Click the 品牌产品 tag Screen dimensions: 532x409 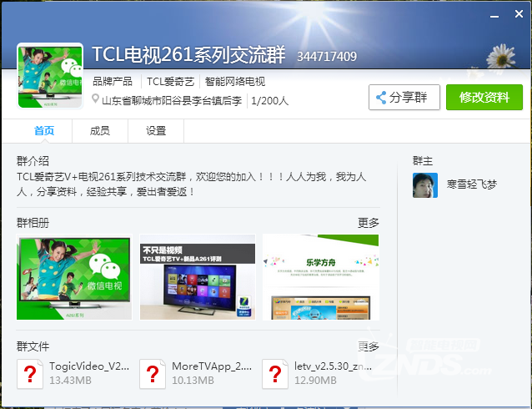(x=113, y=82)
